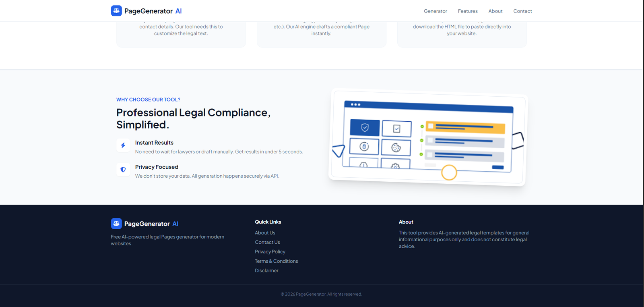Click the PageGenerator scales logo icon in header
The height and width of the screenshot is (307, 644).
click(116, 11)
